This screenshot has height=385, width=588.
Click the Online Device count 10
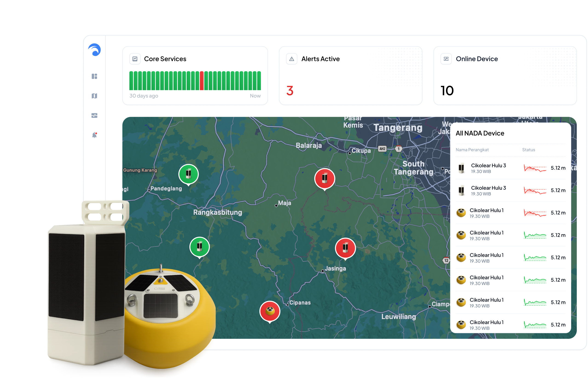pyautogui.click(x=447, y=91)
